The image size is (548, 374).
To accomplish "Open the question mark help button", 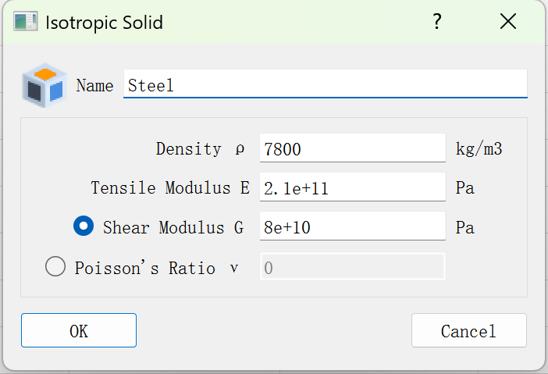I will click(x=437, y=22).
